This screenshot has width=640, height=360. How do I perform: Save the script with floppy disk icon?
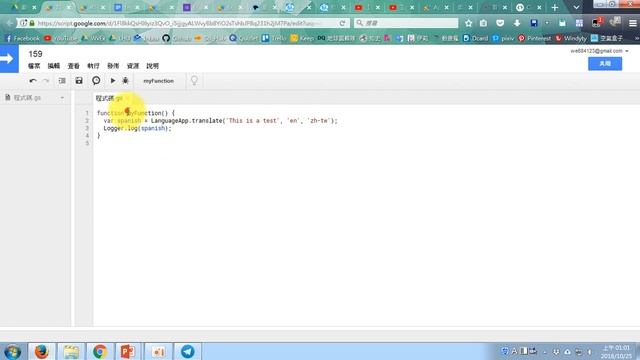tap(79, 81)
